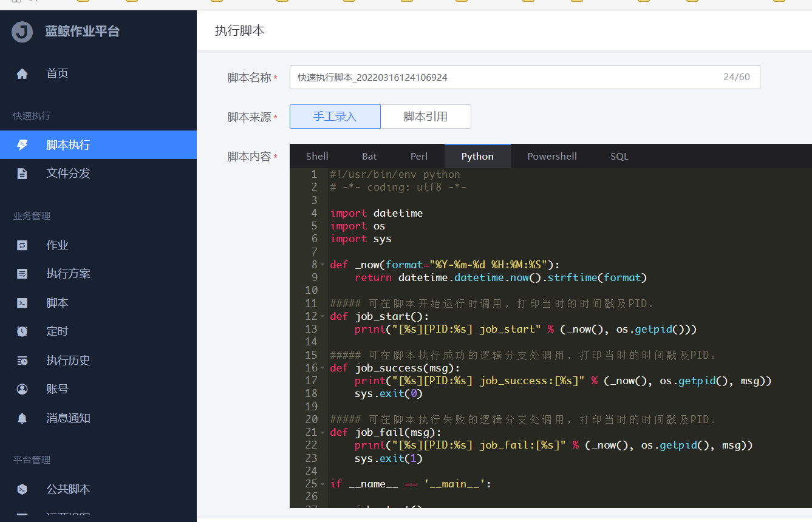Click the '# -*- coding: utf8 -*-' line

398,187
